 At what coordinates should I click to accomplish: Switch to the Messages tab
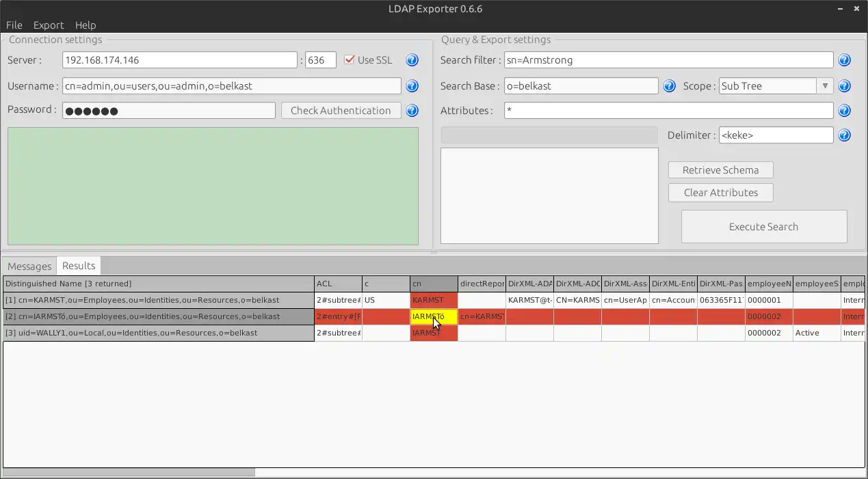click(x=29, y=266)
